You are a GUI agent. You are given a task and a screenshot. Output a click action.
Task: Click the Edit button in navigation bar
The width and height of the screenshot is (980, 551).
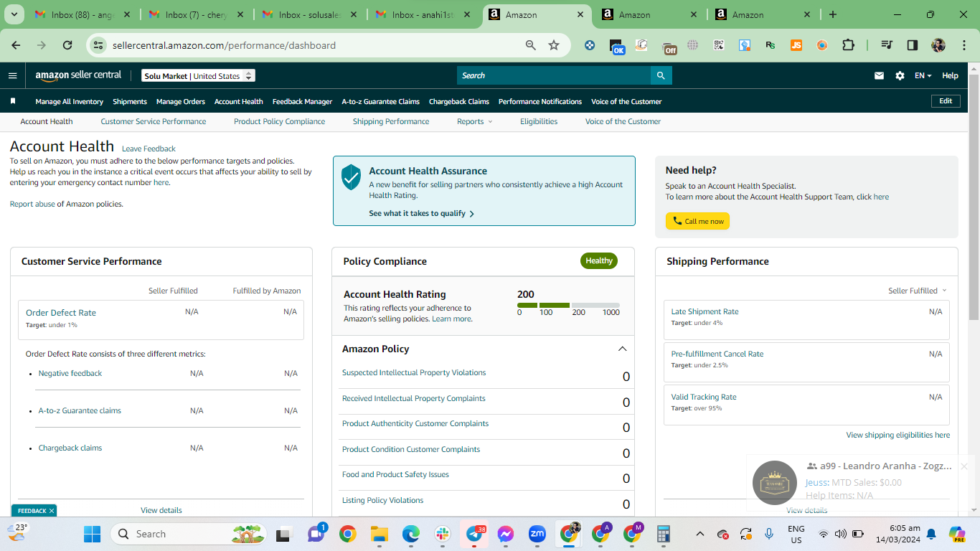946,101
